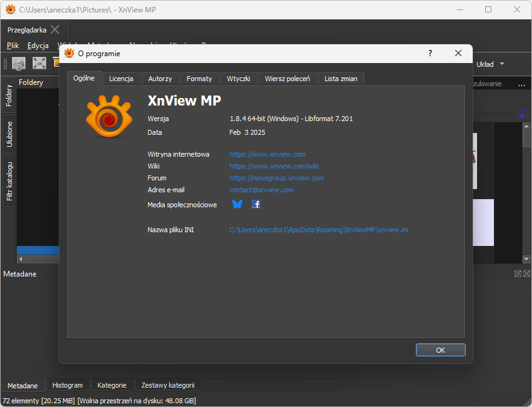This screenshot has width=532, height=407.
Task: Switch to the Wtyczki tab
Action: [238, 79]
